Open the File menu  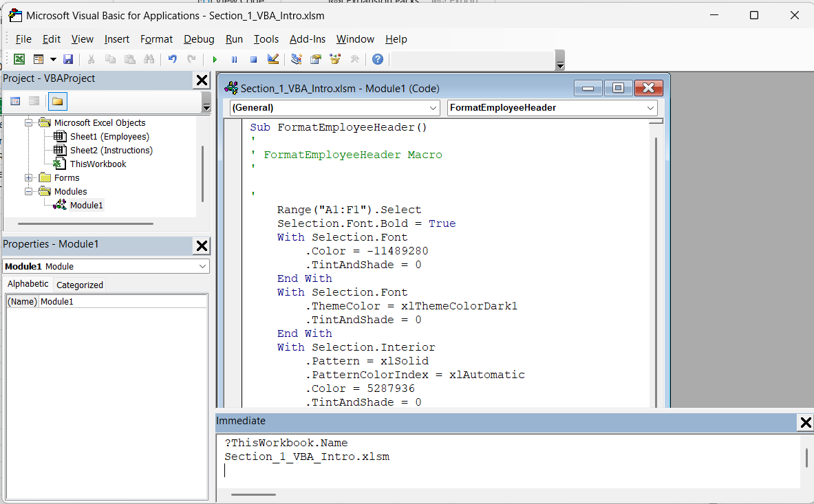point(23,39)
